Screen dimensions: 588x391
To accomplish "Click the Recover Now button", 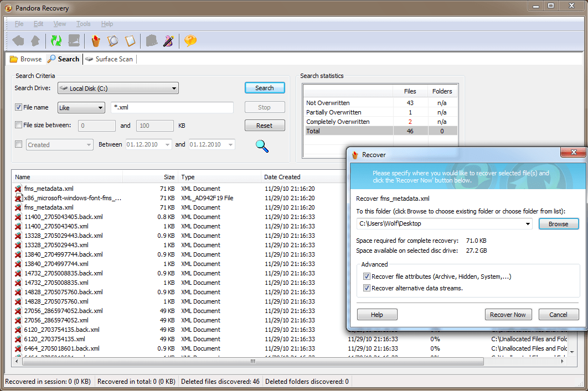I will coord(508,314).
